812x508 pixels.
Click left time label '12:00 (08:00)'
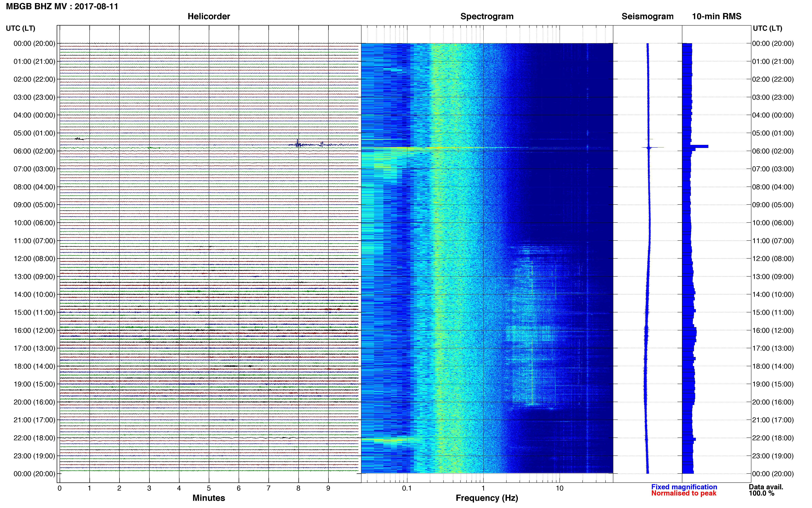34,259
